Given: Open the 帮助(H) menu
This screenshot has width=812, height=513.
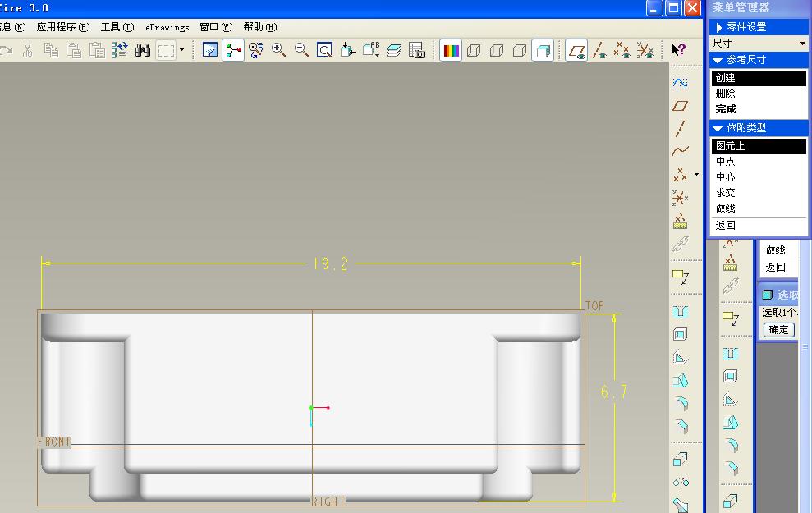Looking at the screenshot, I should (260, 27).
